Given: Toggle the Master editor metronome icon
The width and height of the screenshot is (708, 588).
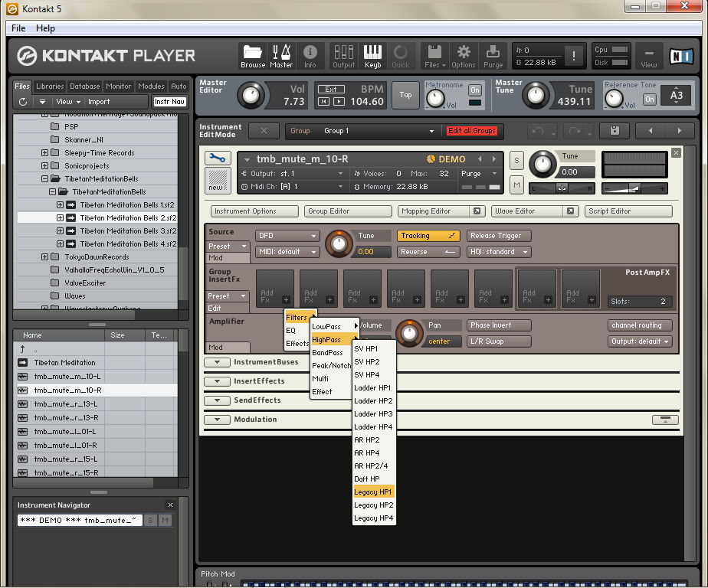Looking at the screenshot, I should 281,56.
